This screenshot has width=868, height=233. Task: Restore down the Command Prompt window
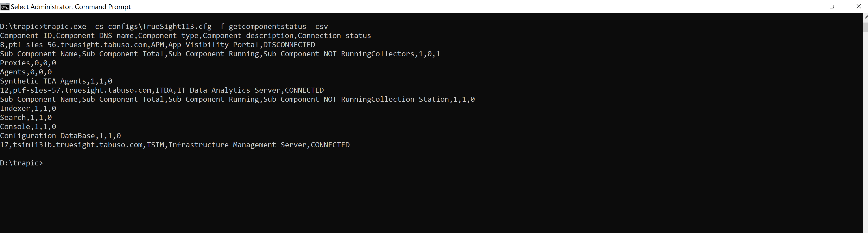coord(832,6)
